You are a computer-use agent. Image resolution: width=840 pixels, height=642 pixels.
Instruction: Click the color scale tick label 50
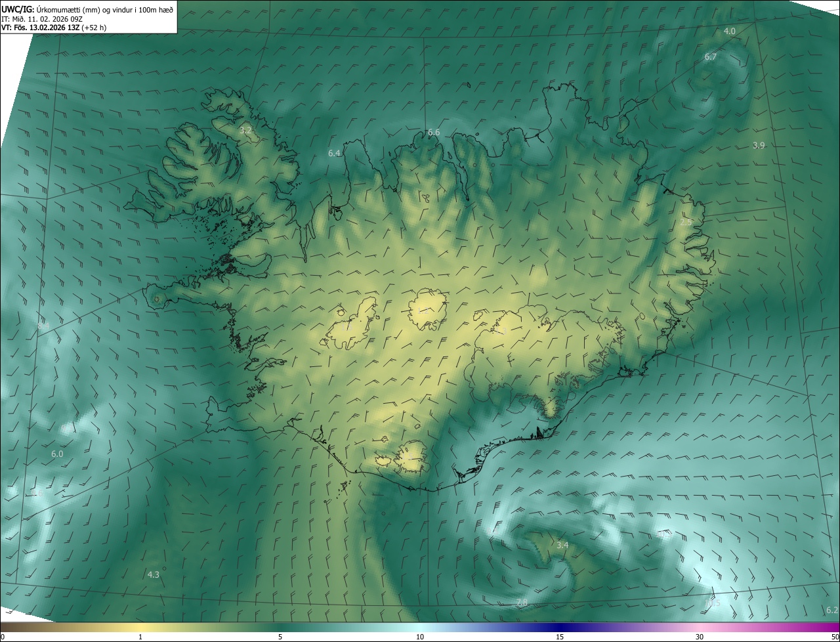835,637
